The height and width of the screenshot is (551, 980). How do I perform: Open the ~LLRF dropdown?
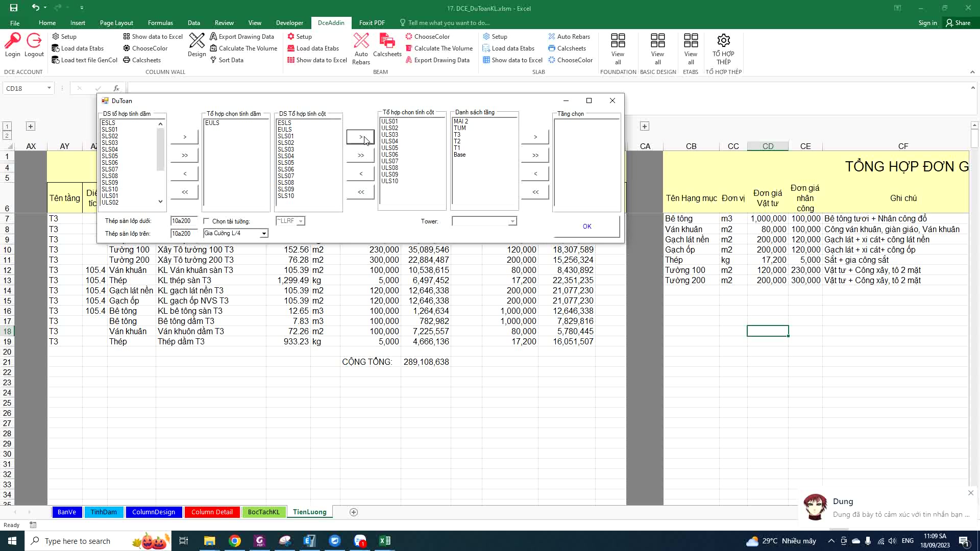301,221
